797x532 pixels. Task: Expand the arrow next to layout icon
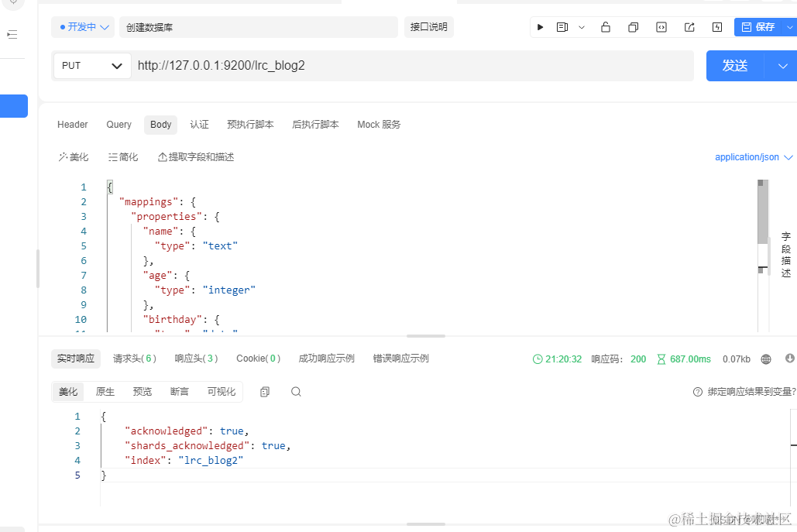coord(582,27)
